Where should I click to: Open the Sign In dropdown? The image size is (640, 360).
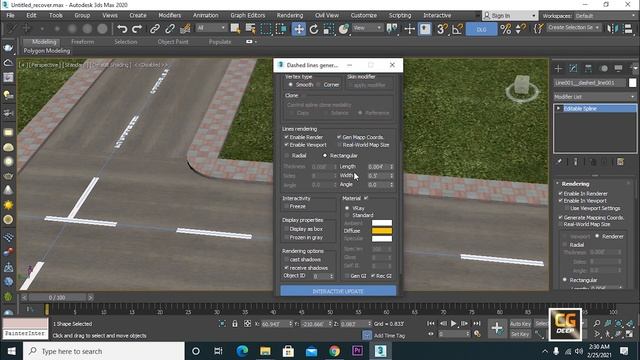coord(510,16)
